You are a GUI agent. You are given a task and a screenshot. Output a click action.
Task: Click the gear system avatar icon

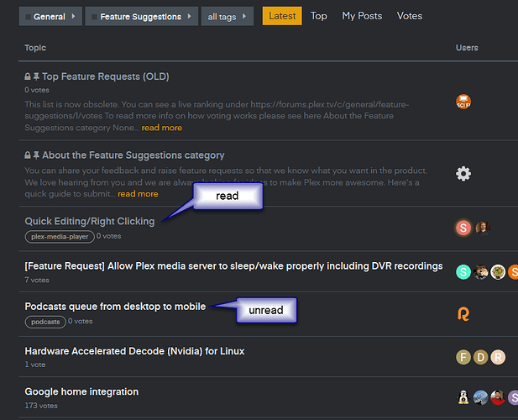pos(463,174)
